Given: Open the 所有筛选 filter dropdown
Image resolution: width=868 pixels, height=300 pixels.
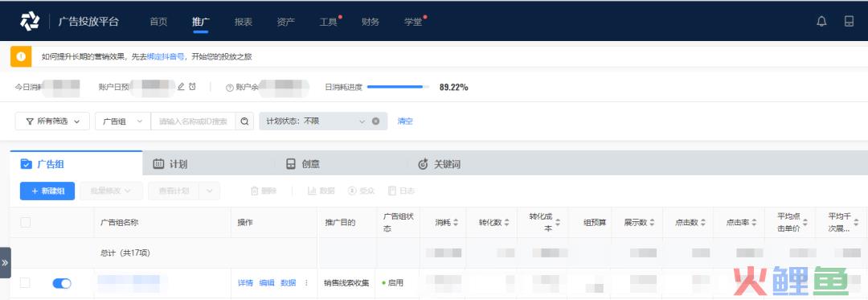Looking at the screenshot, I should click(x=52, y=121).
